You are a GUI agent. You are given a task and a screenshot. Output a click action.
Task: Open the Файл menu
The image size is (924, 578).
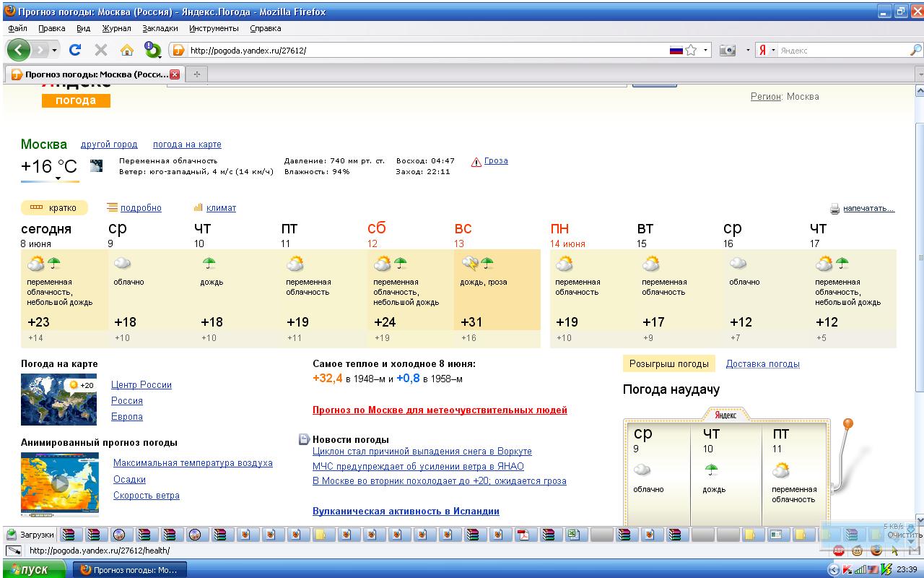(x=17, y=28)
